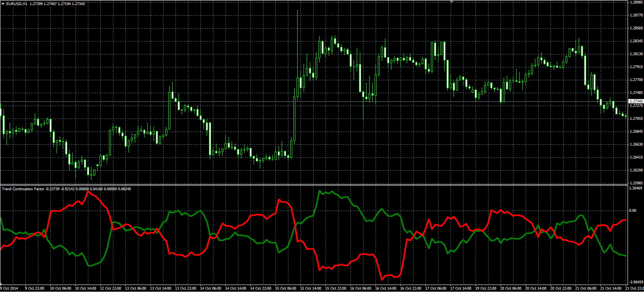Click the 1.30469 indicator scale value
Screen dimensions: 644x292
(636, 188)
